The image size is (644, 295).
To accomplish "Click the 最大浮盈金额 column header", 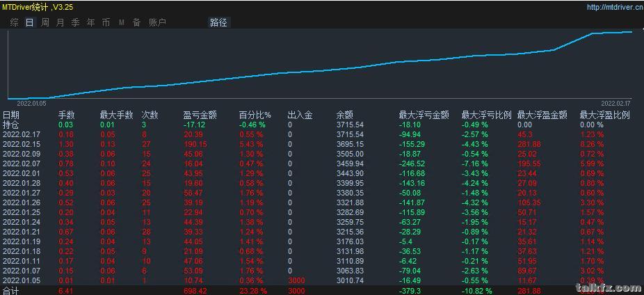I will 542,115.
